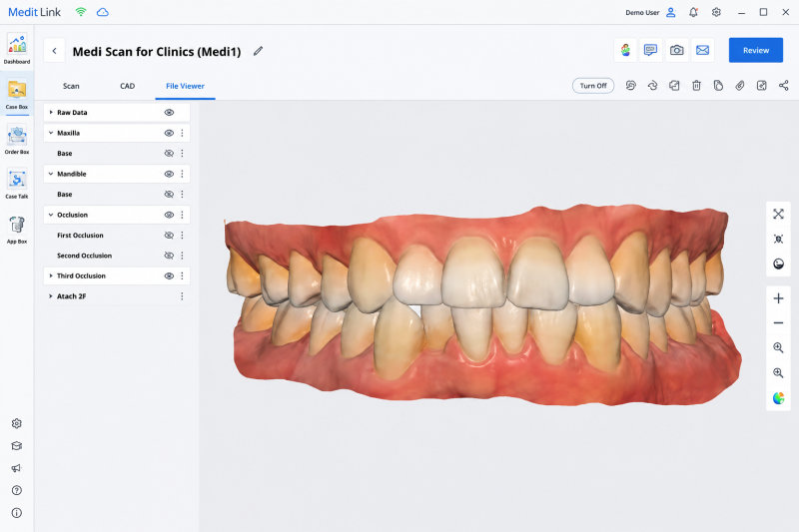Toggle Raw Data visibility eye
This screenshot has height=532, width=799.
tap(169, 113)
